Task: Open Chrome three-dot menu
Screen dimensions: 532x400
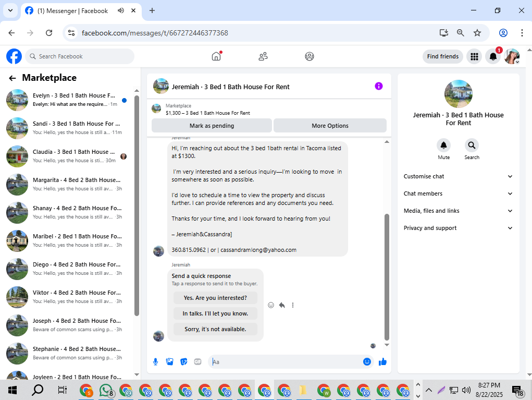Action: point(522,33)
